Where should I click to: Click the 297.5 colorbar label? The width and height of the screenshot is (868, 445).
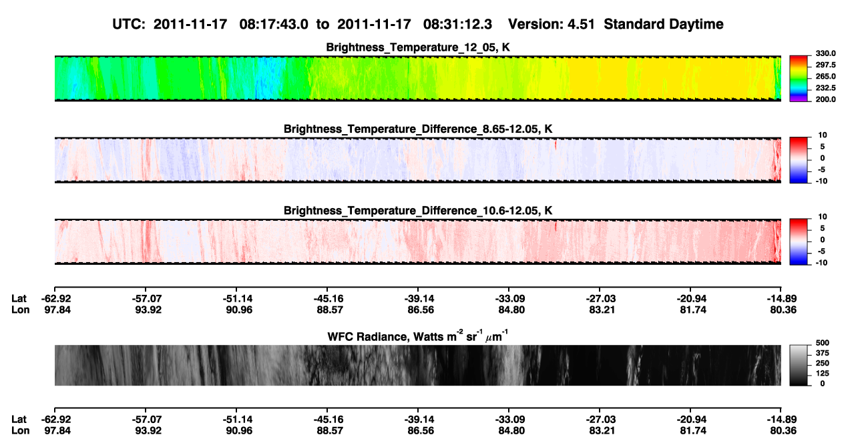tap(826, 65)
